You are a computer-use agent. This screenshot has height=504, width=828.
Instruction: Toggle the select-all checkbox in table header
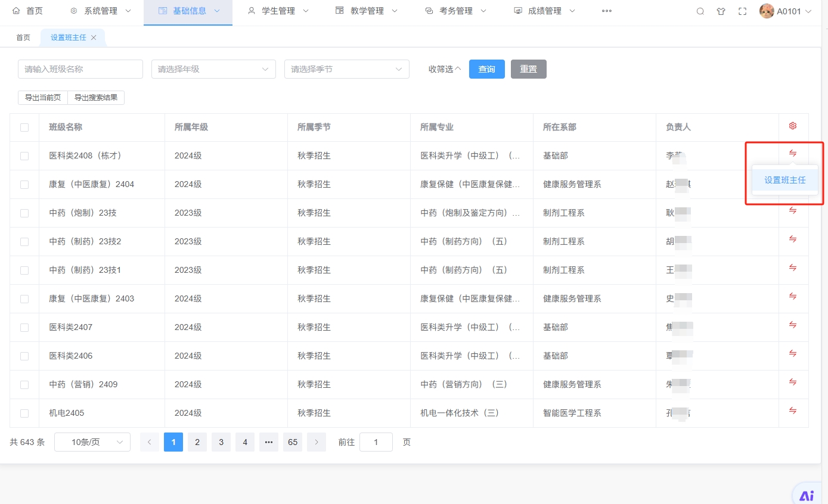tap(24, 127)
